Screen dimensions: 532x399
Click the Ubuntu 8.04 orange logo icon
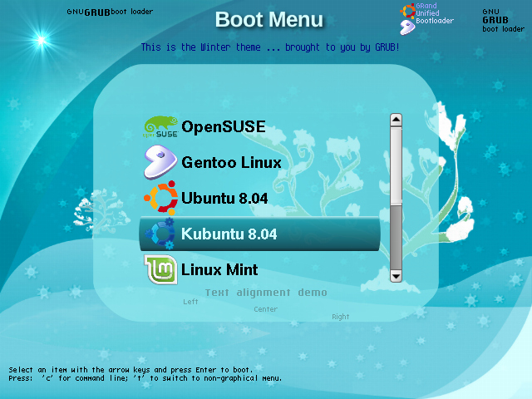click(160, 198)
